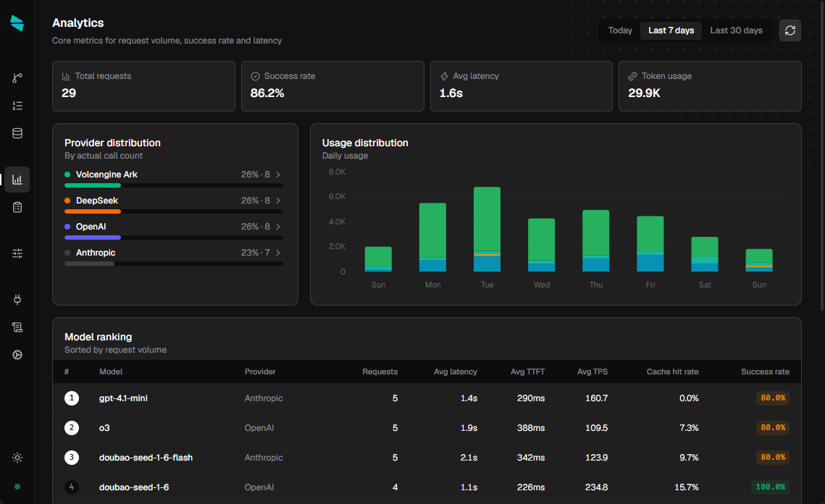Click the refresh icon button
Screen dimensions: 825x504
(790, 30)
